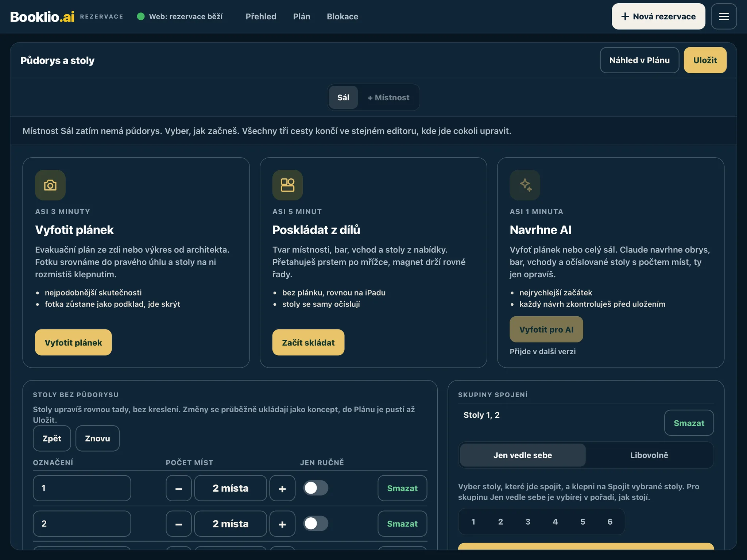Select table chip 2 for joining
Image resolution: width=747 pixels, height=560 pixels.
[x=500, y=522]
